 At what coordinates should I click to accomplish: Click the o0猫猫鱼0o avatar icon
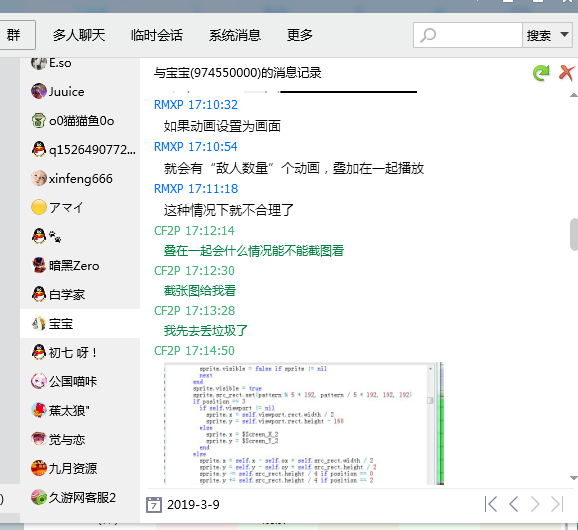click(39, 121)
